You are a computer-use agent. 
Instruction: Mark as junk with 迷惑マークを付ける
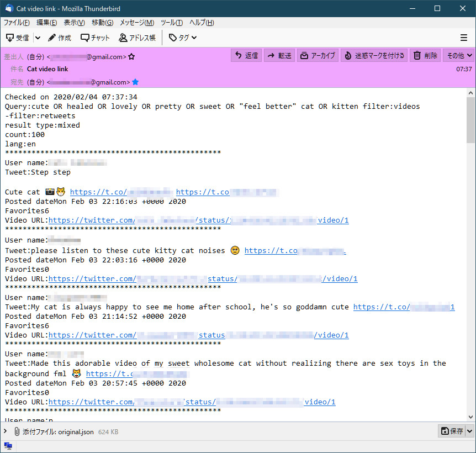coord(374,56)
